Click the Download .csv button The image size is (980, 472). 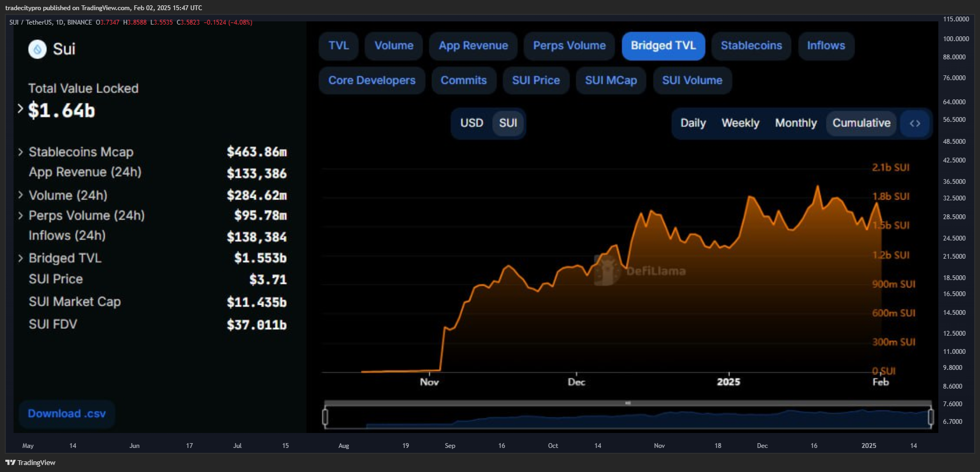point(67,414)
